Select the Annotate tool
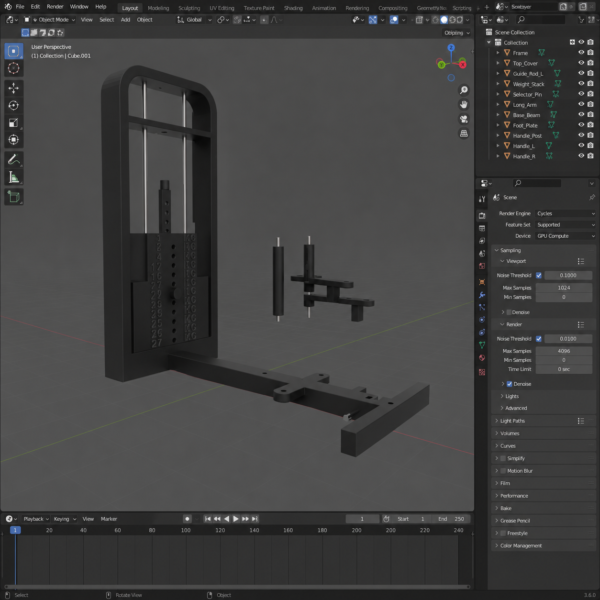The height and width of the screenshot is (600, 600). (x=13, y=160)
